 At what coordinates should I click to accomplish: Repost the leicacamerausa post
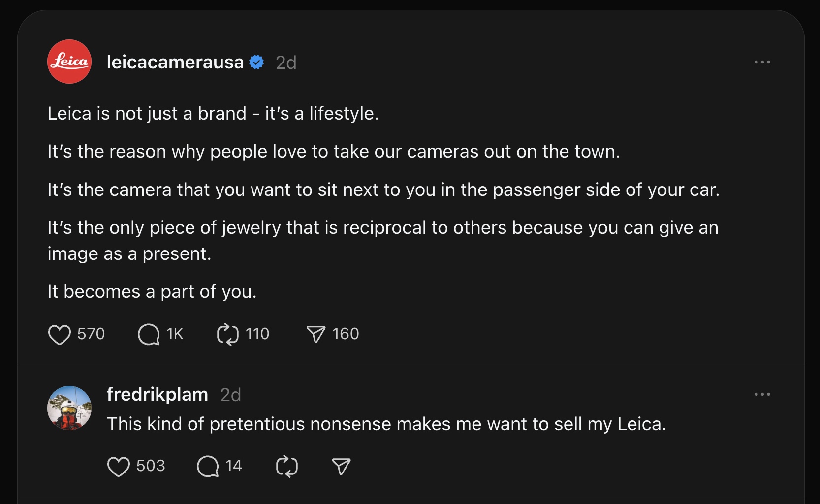[228, 335]
